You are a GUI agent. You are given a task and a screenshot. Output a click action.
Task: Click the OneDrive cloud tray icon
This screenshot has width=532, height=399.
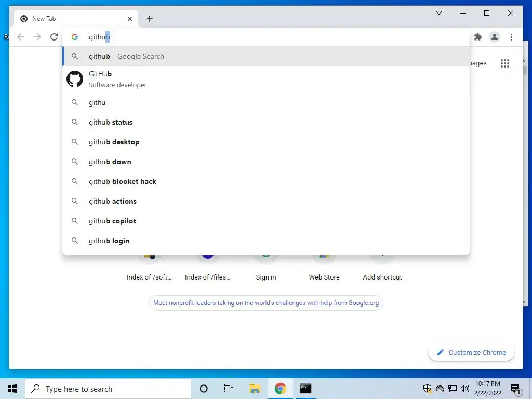click(440, 389)
